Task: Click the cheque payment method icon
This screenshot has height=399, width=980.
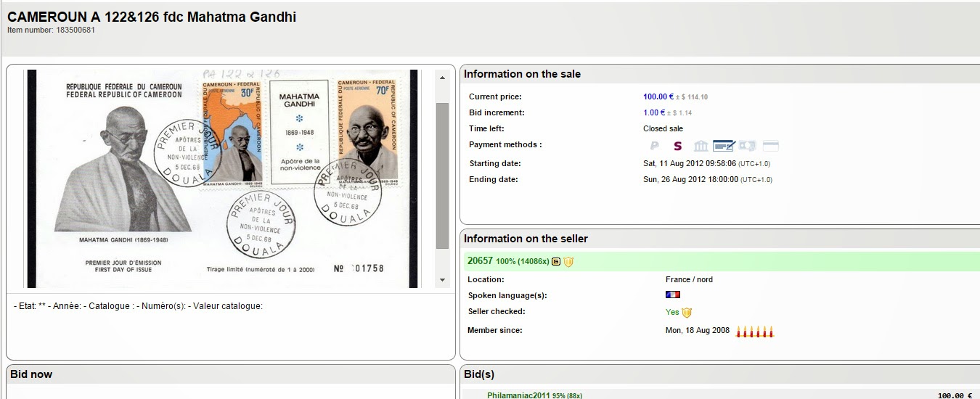Action: 724,146
